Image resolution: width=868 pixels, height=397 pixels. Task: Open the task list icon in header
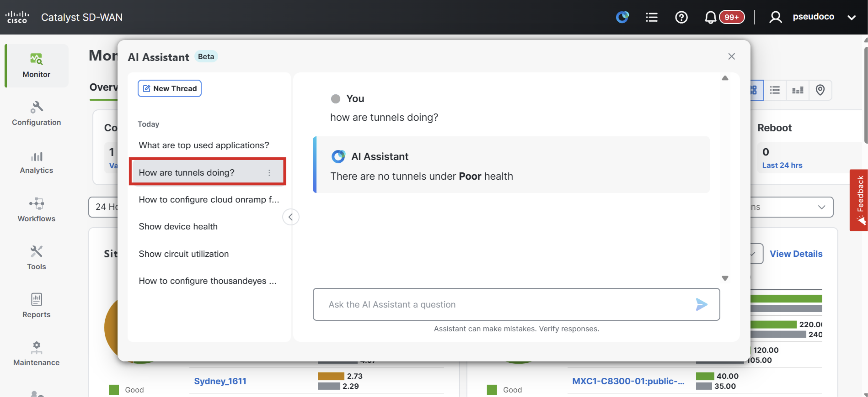(x=652, y=17)
